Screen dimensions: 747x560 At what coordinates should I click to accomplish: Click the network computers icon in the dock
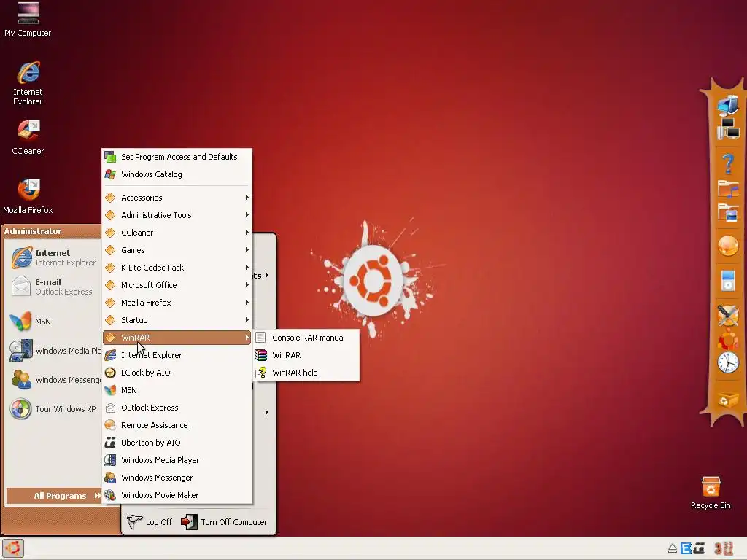pos(727,128)
